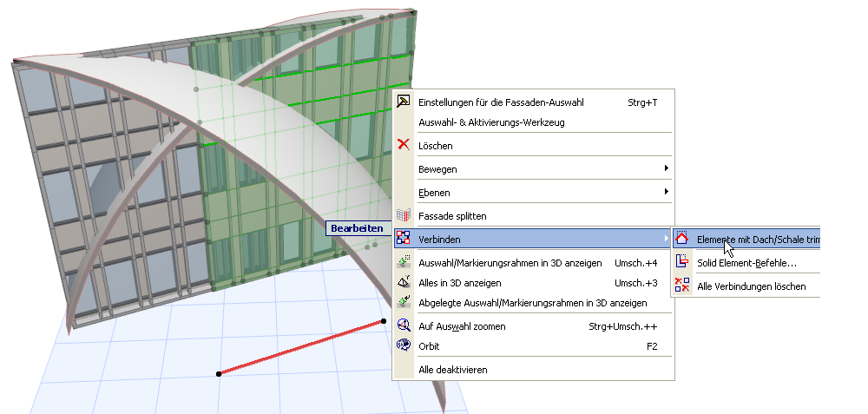The height and width of the screenshot is (414, 868).
Task: Choose Auswahl/Markierungsrahmen in 3D anzeigen
Action: [533, 263]
